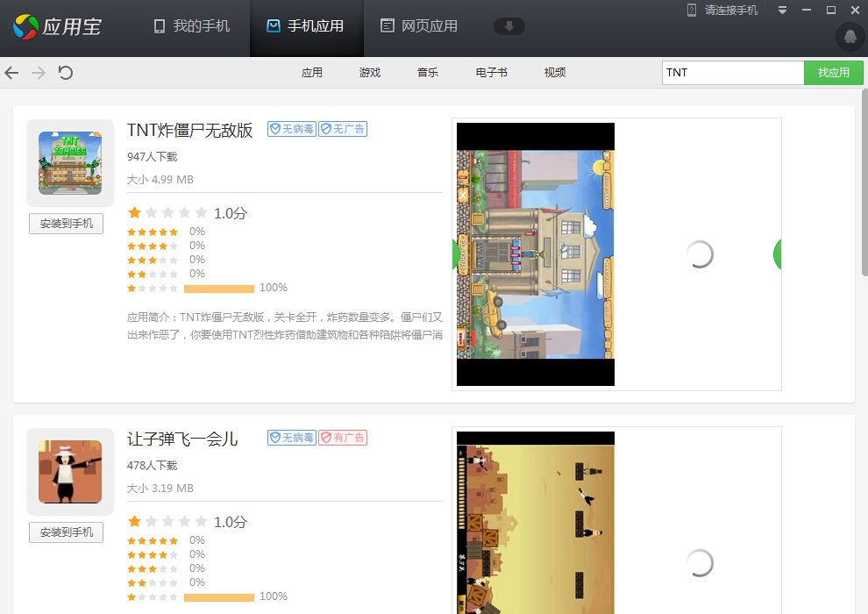Click the search input containing TNT

click(733, 73)
